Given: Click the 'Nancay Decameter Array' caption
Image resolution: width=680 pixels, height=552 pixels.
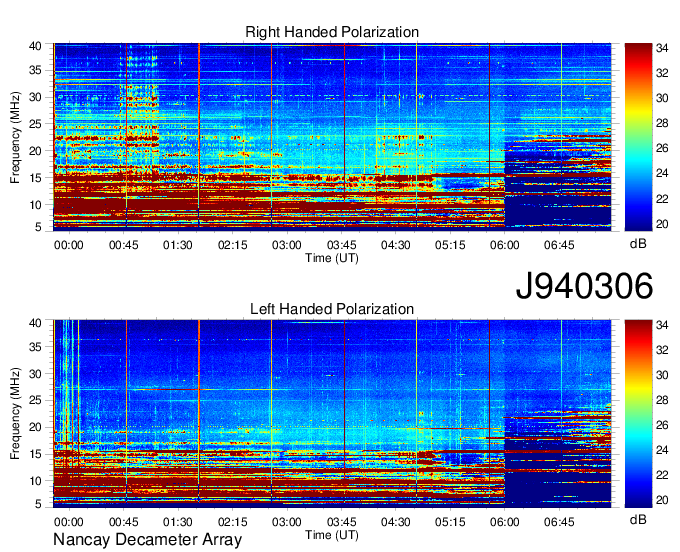Looking at the screenshot, I should [x=147, y=540].
